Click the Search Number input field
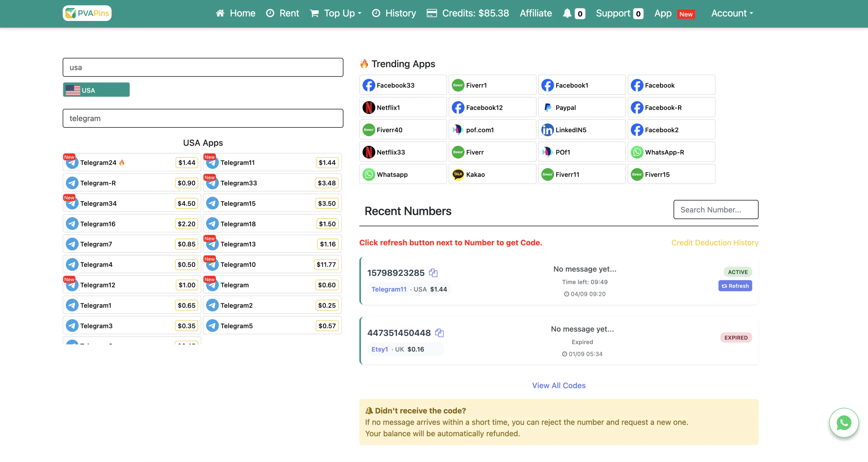The width and height of the screenshot is (868, 462). (x=716, y=209)
